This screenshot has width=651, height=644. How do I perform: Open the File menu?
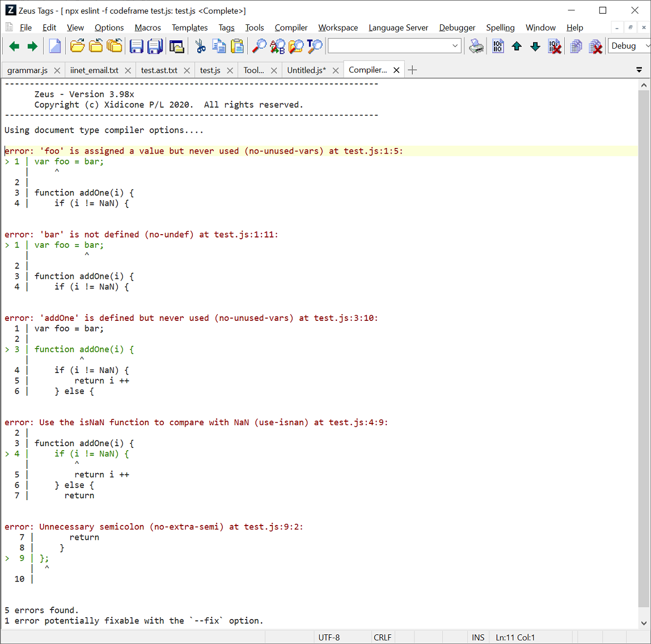click(26, 27)
